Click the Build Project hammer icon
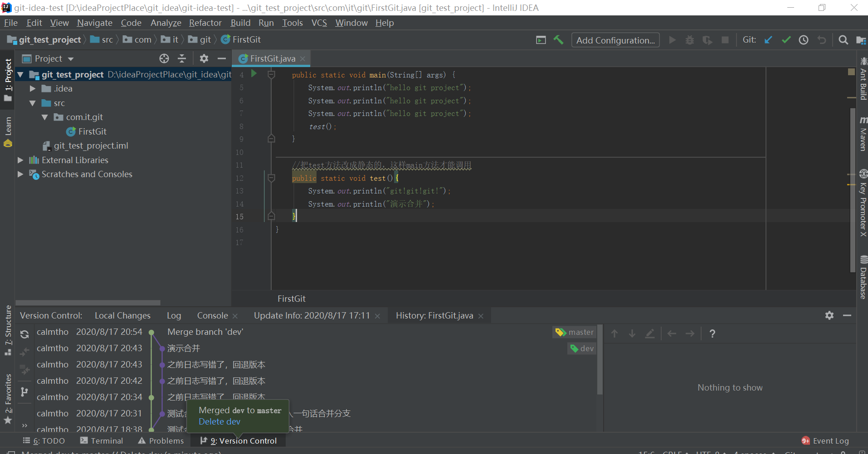The width and height of the screenshot is (868, 454). [558, 40]
